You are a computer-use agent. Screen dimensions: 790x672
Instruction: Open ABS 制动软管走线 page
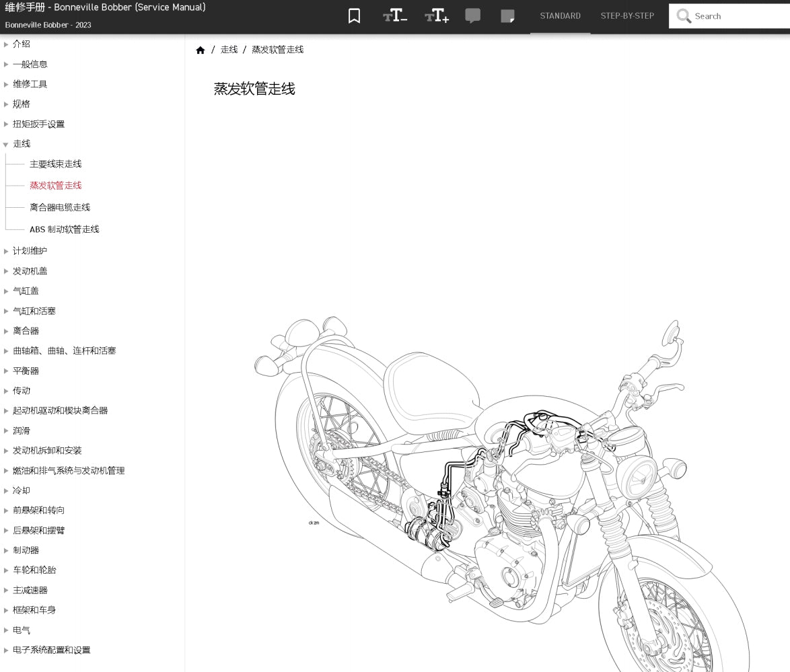click(65, 229)
